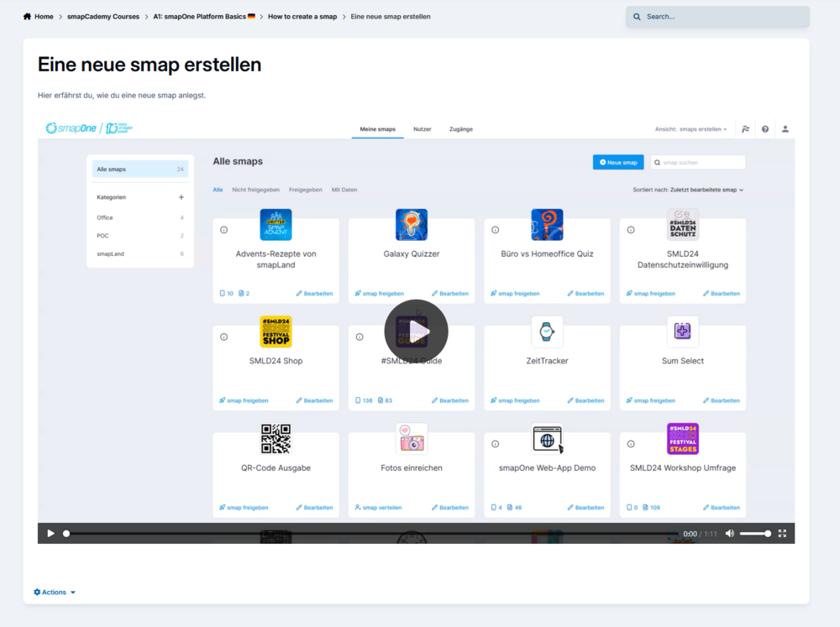Click the Neue smap button

click(x=618, y=162)
